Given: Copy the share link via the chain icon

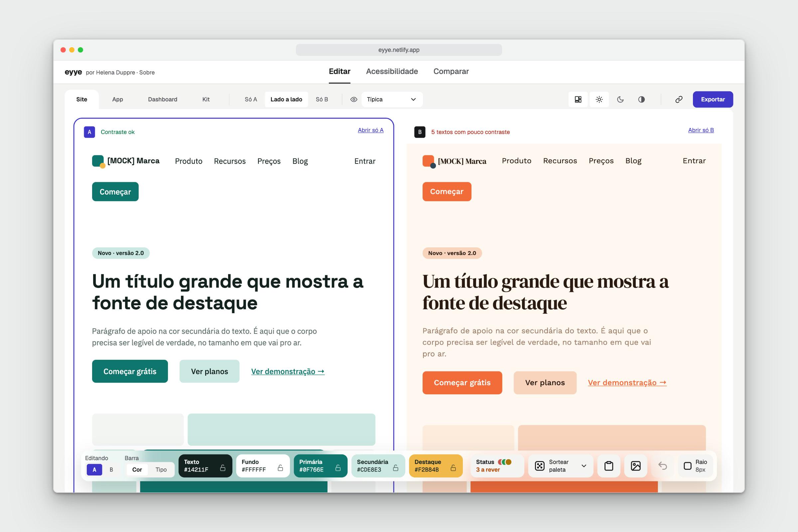Looking at the screenshot, I should (679, 99).
